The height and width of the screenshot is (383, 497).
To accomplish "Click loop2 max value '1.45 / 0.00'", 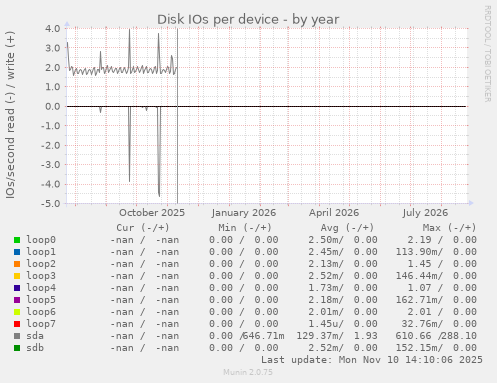I will (x=442, y=264).
